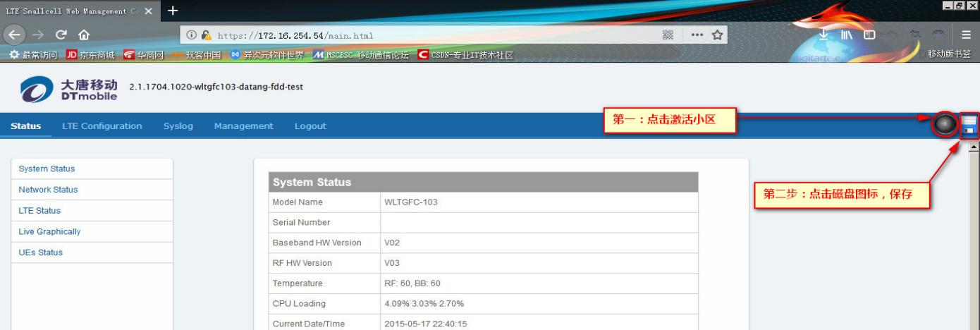Reload the page with the refresh icon
980x330 pixels.
pyautogui.click(x=63, y=35)
